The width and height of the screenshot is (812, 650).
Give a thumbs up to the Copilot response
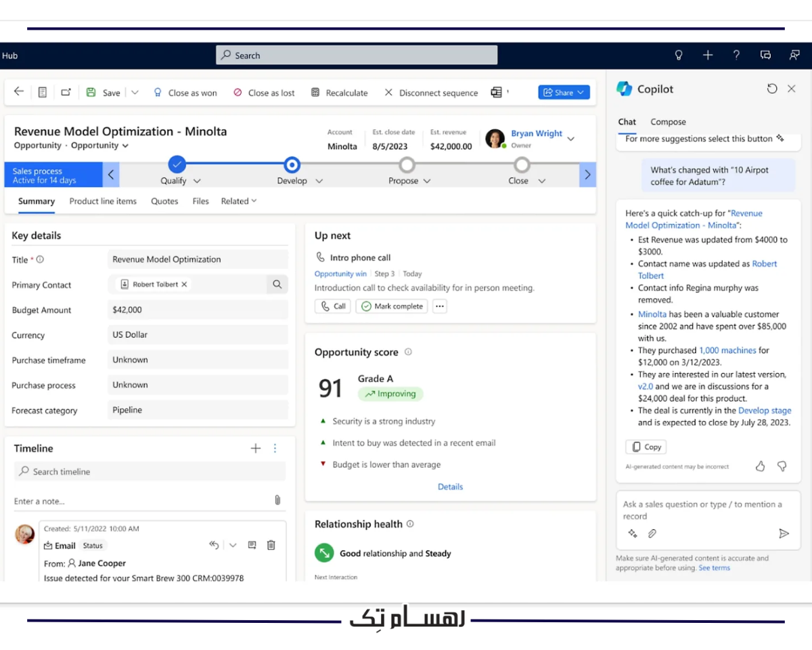(760, 466)
